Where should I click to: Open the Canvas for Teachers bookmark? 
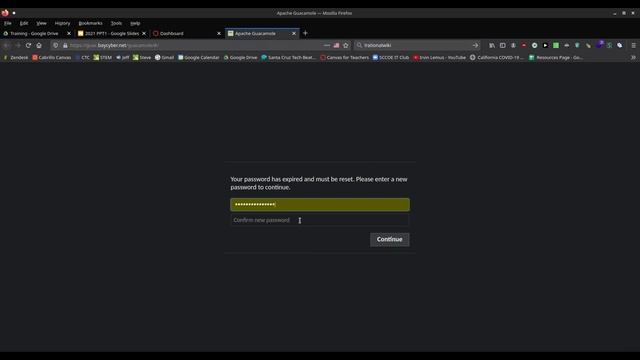click(344, 58)
